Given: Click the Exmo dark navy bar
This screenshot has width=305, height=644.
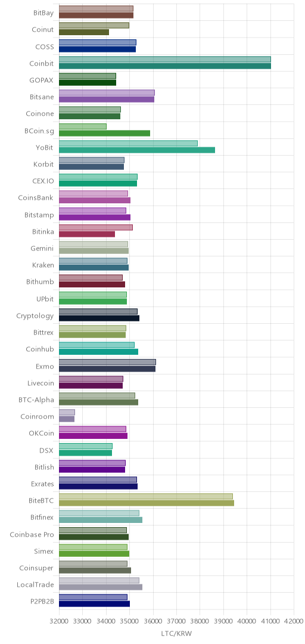Looking at the screenshot, I should [107, 369].
